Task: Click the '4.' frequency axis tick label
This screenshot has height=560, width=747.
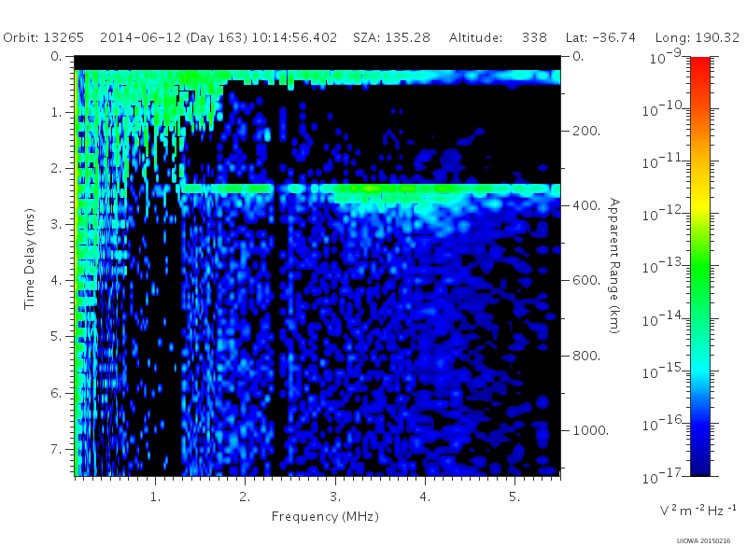Action: pyautogui.click(x=425, y=497)
